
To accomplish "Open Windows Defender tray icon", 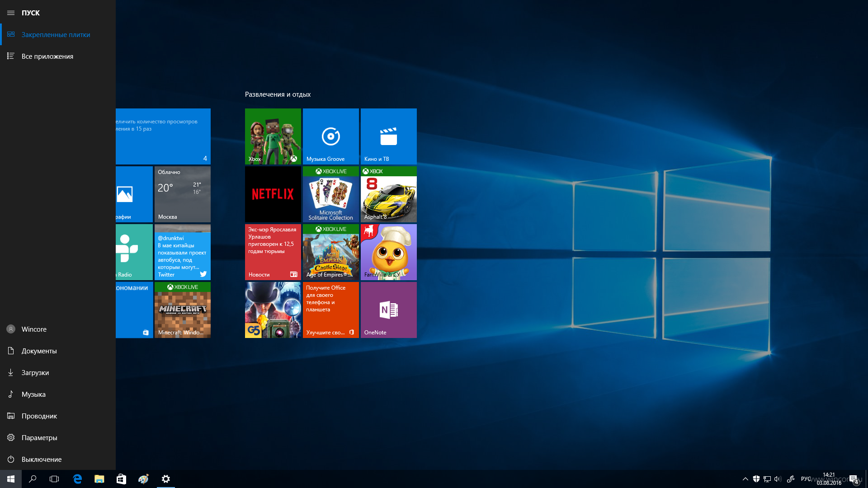I will 756,479.
